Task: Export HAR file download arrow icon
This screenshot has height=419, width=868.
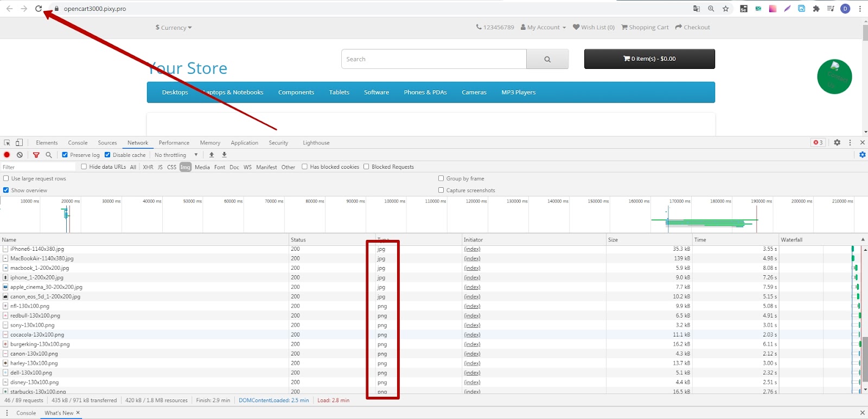Action: click(x=224, y=155)
